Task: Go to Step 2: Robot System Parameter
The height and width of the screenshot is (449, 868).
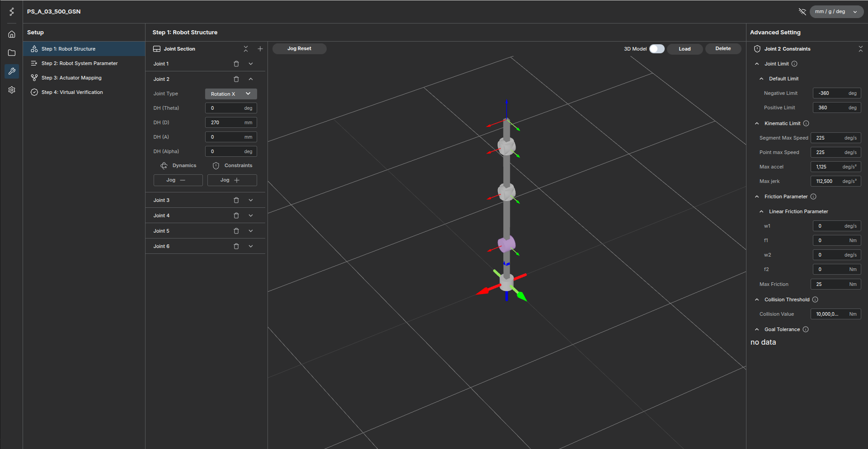Action: [x=80, y=63]
